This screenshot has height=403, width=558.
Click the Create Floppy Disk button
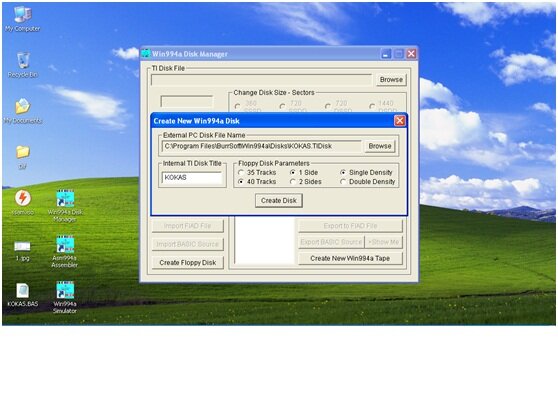(x=188, y=263)
